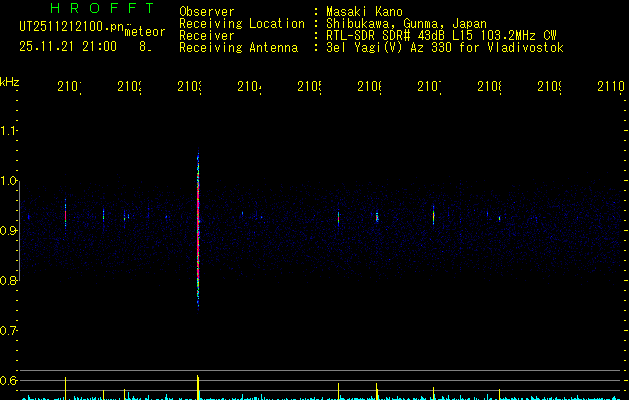Select the 3el Yagi antenna description

coord(445,48)
